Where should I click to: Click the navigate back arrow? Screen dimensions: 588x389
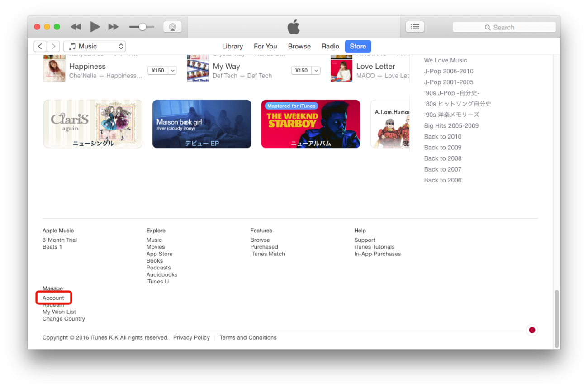point(40,46)
